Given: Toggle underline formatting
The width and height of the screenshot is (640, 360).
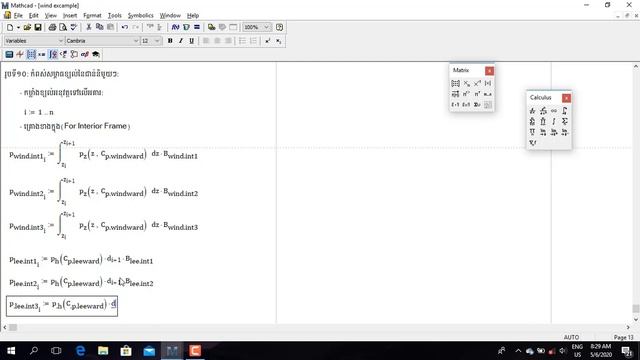Looking at the screenshot, I should point(191,41).
